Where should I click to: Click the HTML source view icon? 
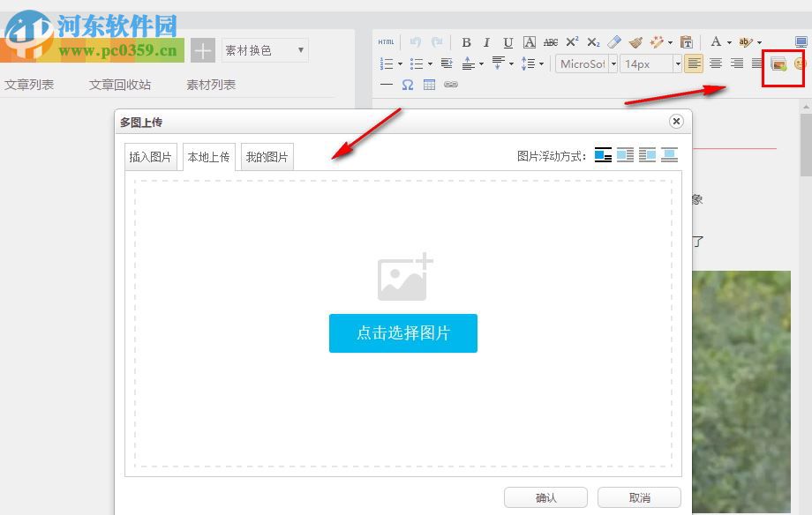pos(386,41)
